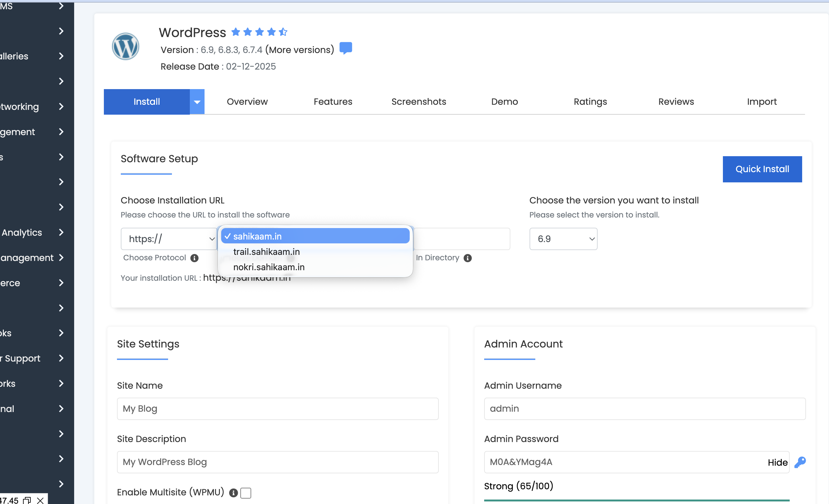Click the popup window icon at bottom left

pyautogui.click(x=27, y=500)
